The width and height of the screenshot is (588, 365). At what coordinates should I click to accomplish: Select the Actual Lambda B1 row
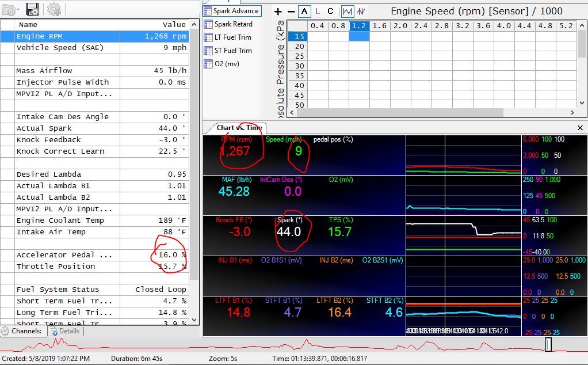94,186
